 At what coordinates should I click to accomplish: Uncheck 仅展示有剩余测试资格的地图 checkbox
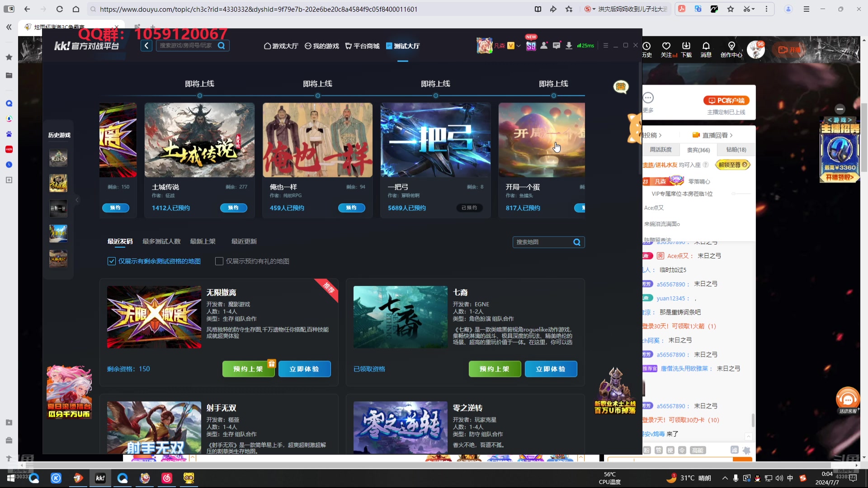pyautogui.click(x=112, y=261)
